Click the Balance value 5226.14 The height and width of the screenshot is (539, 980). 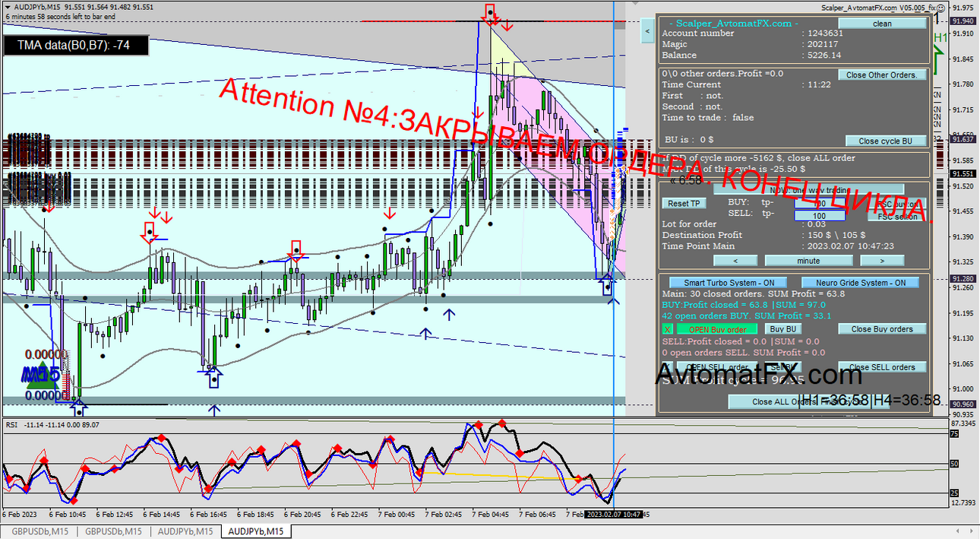click(x=824, y=55)
